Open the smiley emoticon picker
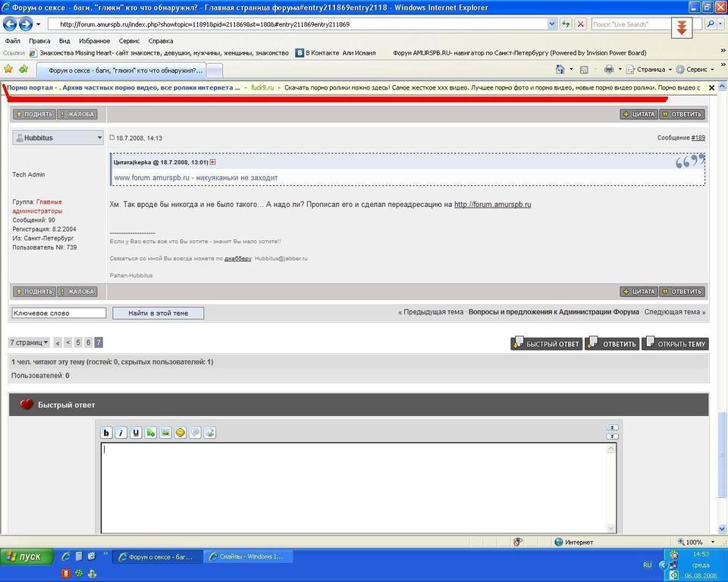The width and height of the screenshot is (728, 582). [180, 433]
